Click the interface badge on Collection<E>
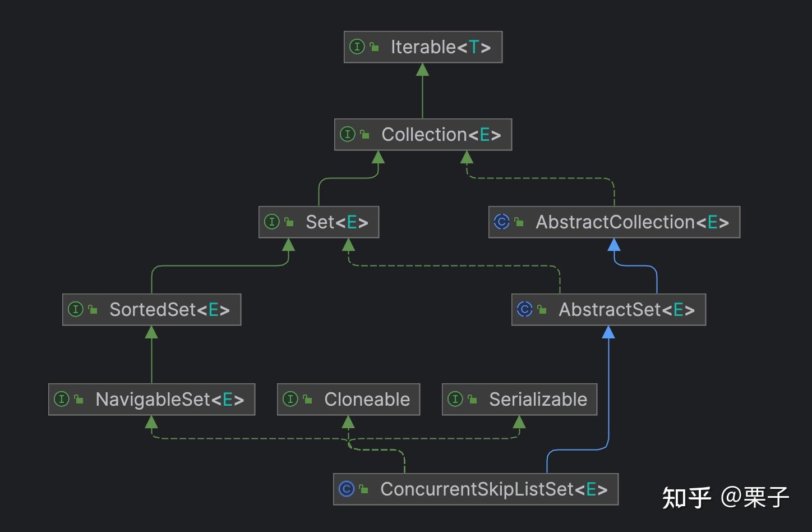812x532 pixels. (x=347, y=135)
